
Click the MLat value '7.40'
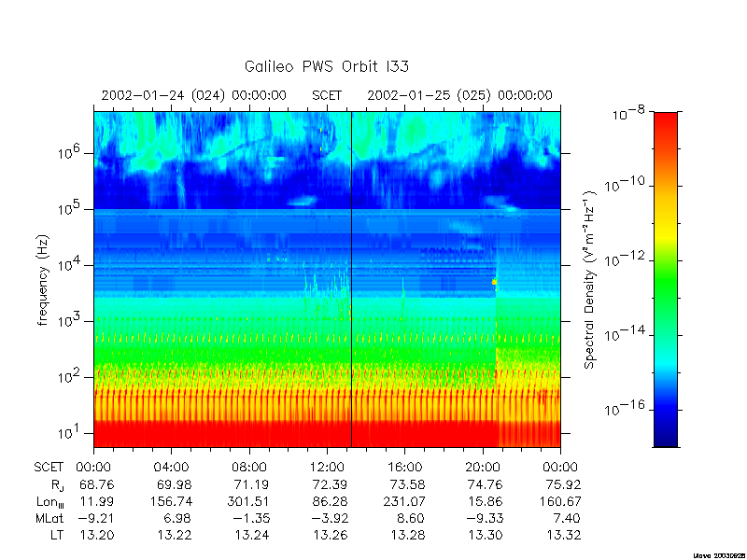(568, 518)
